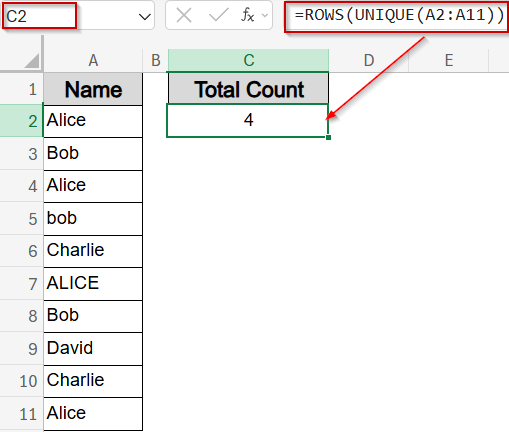The image size is (509, 432).
Task: Click the Select All corner triangle
Action: pos(31,61)
